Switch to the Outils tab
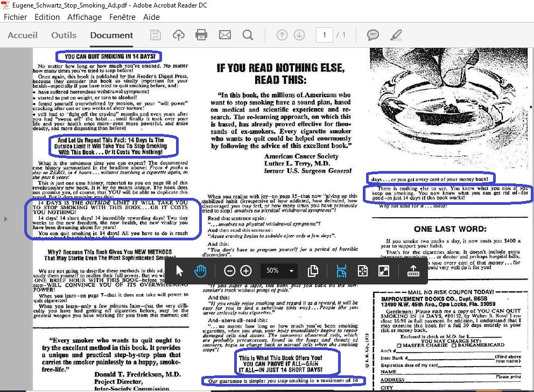The image size is (534, 392). (64, 35)
